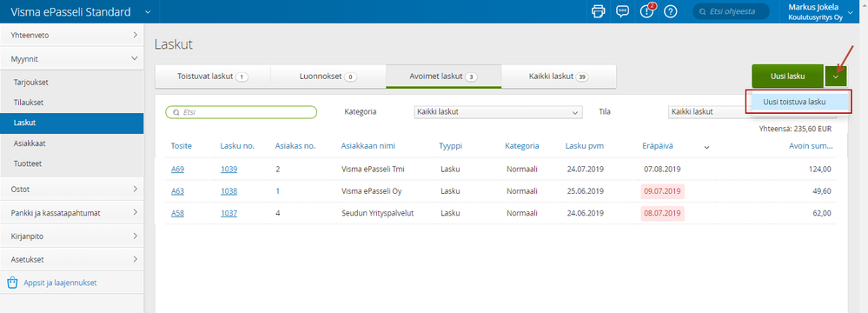Click open amount 124,00

(x=820, y=169)
